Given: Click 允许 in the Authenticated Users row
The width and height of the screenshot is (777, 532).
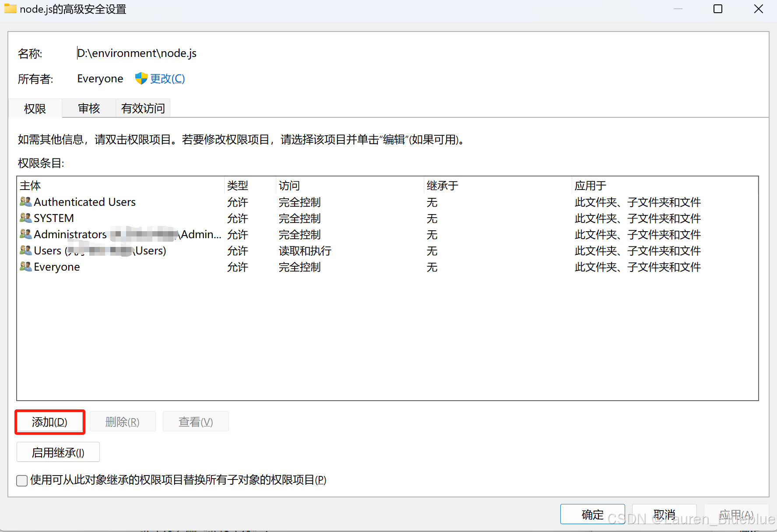Looking at the screenshot, I should tap(237, 202).
